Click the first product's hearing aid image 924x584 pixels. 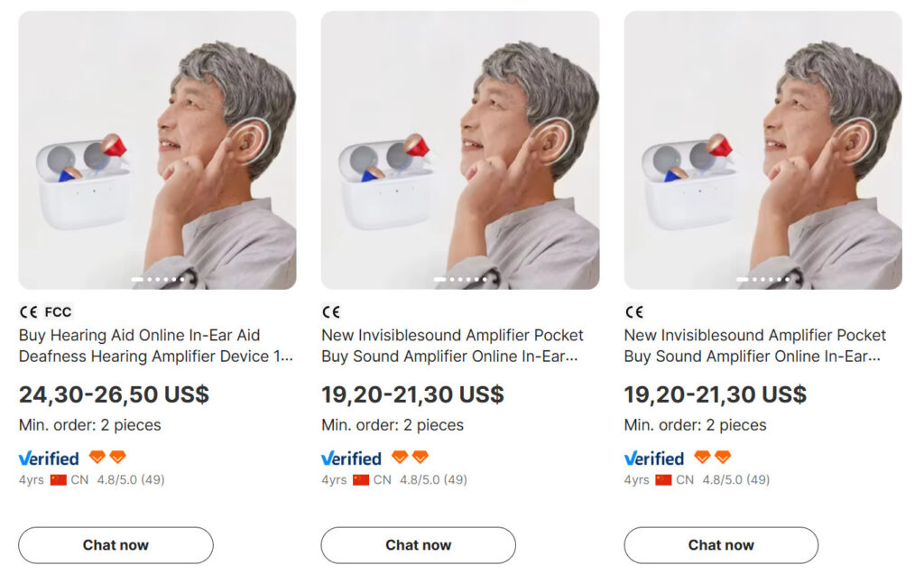(x=157, y=150)
